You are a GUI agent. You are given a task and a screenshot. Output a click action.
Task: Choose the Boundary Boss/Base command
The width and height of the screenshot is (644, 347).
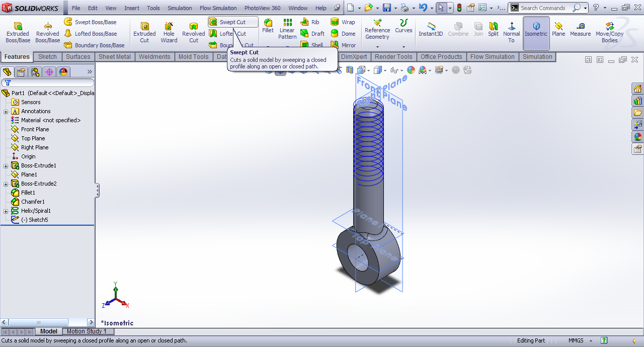pos(94,45)
